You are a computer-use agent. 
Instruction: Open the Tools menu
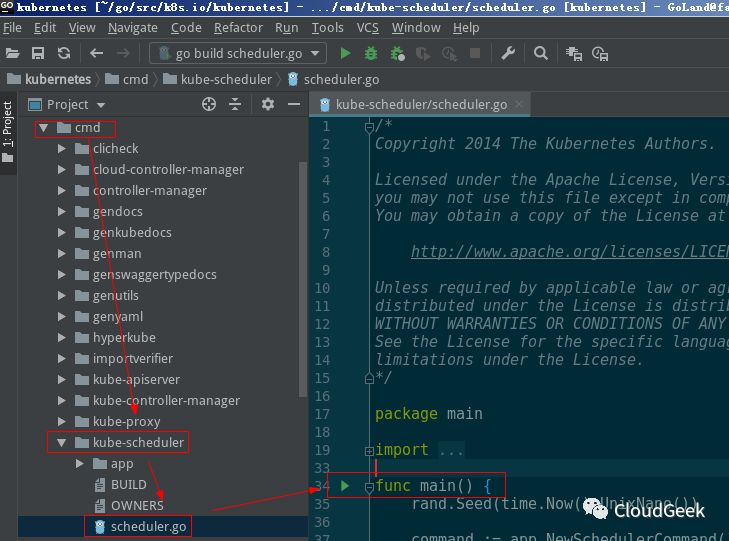[327, 28]
